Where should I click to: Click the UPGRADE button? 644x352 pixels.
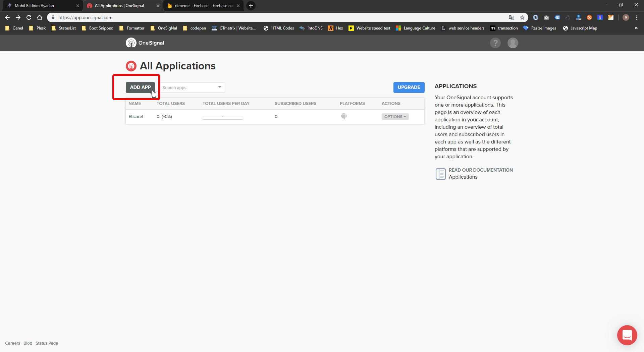(409, 87)
